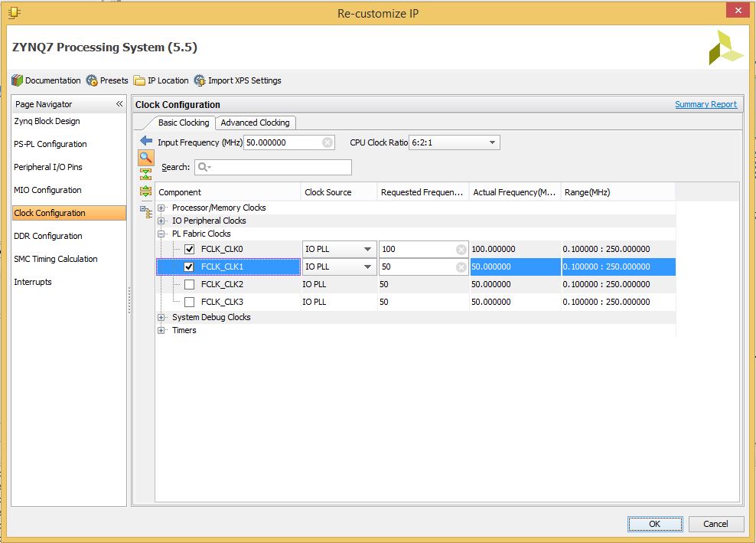Uncheck the FCLK_CLK0 checkbox

(x=190, y=249)
